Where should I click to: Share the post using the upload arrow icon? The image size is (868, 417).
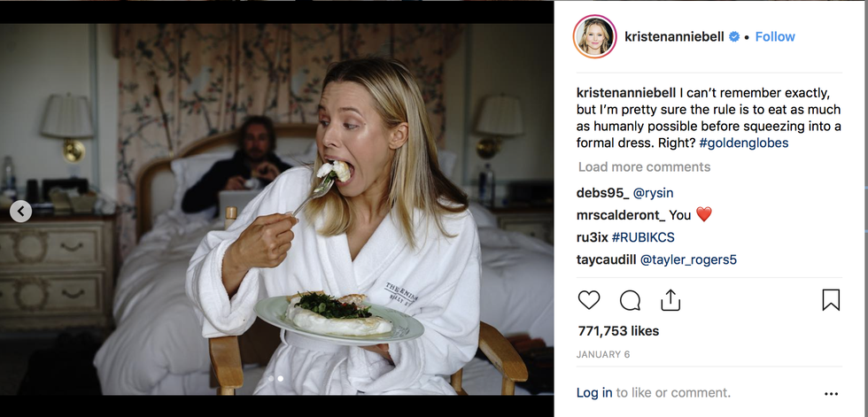(x=670, y=300)
